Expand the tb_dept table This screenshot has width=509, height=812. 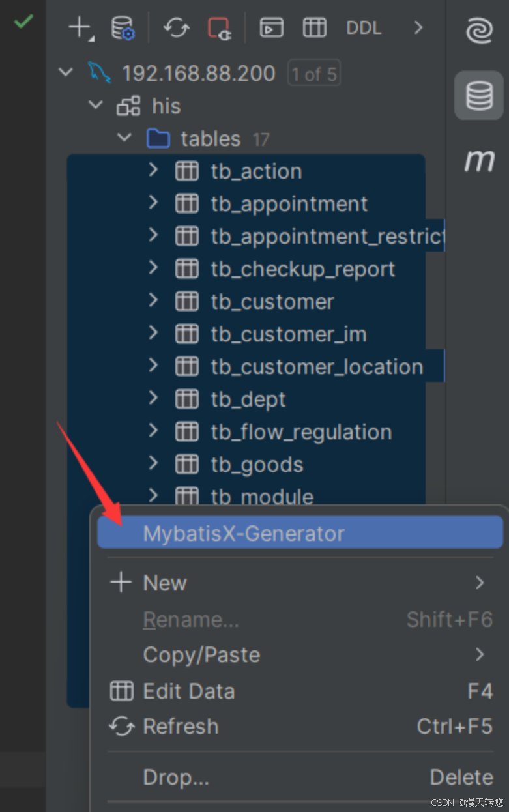click(153, 398)
